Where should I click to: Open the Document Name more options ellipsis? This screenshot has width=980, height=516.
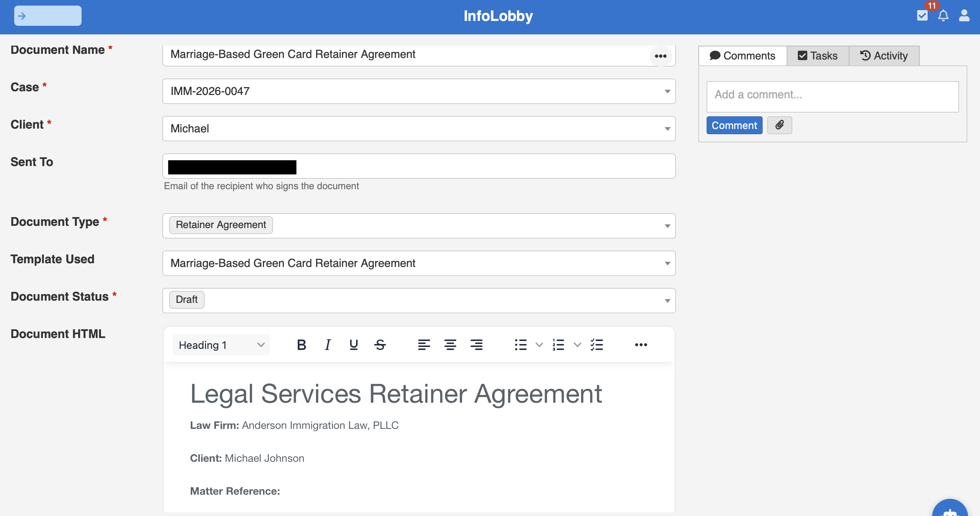[x=661, y=56]
